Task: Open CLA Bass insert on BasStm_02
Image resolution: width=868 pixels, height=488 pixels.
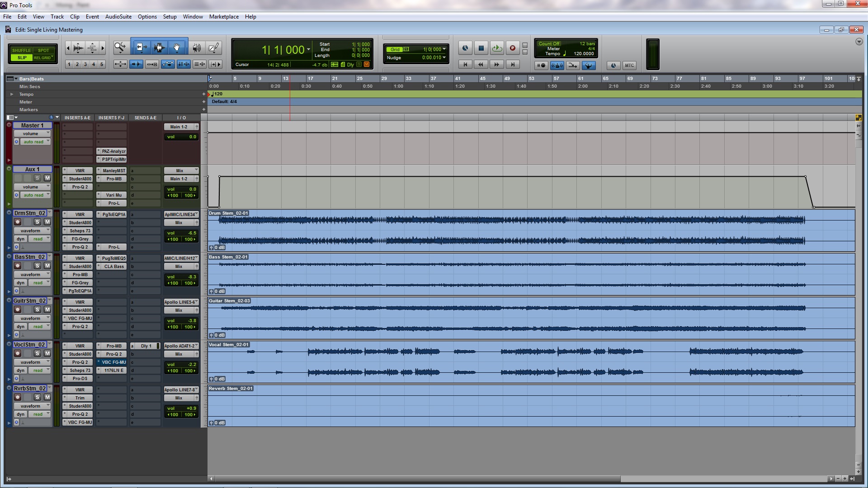Action: 111,267
